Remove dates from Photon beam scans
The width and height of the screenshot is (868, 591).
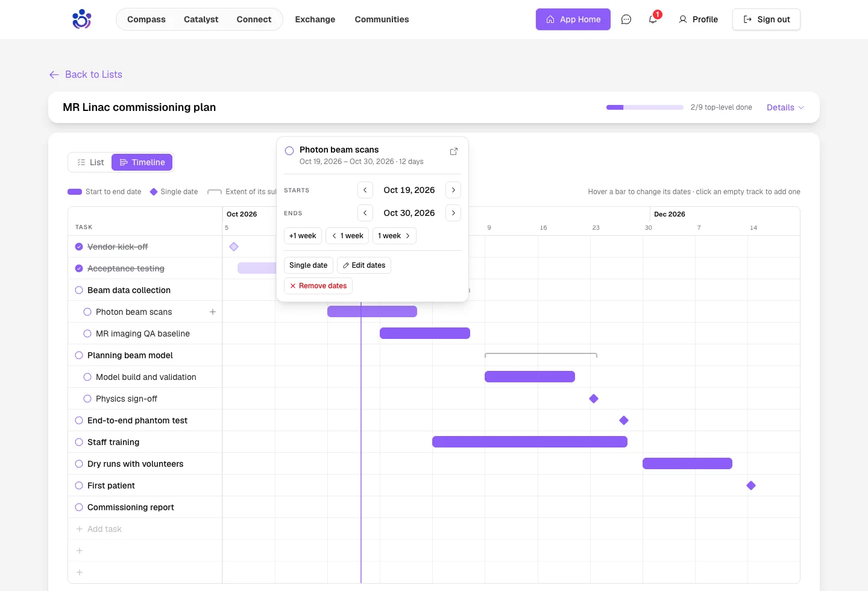pos(318,286)
